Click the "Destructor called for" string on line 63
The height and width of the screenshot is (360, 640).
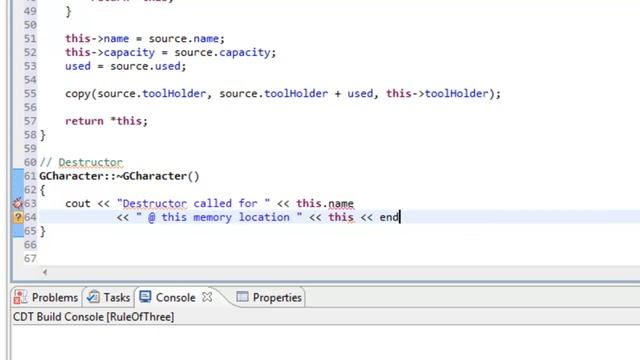tap(193, 203)
